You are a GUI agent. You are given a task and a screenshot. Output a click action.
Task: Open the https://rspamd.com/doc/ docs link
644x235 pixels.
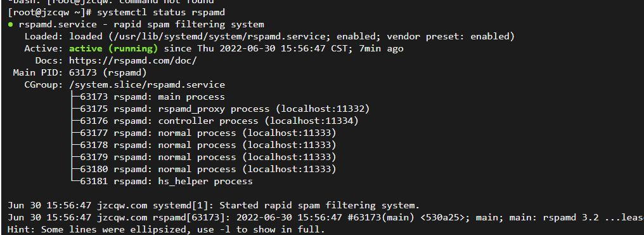132,61
